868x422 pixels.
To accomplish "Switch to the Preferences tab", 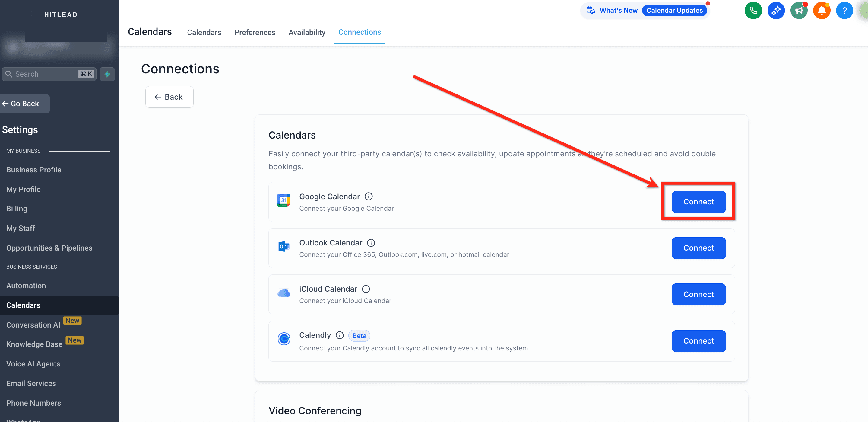I will (x=255, y=32).
